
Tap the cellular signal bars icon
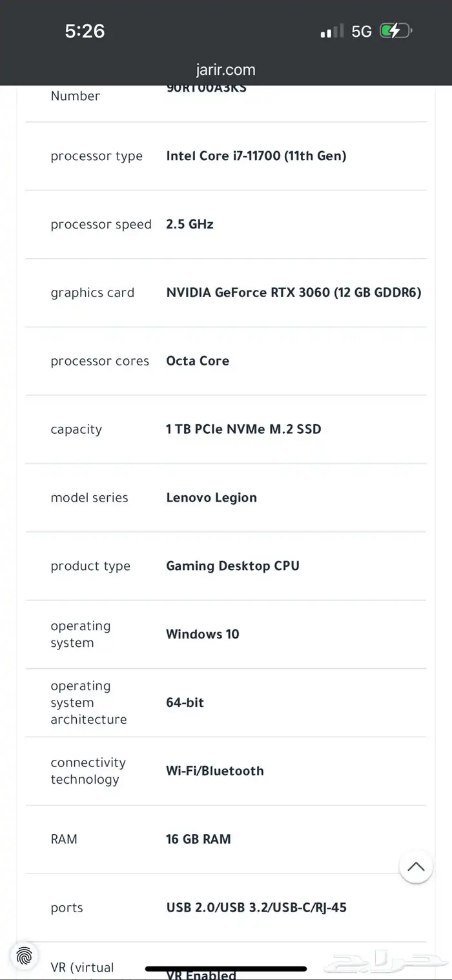coord(333,32)
